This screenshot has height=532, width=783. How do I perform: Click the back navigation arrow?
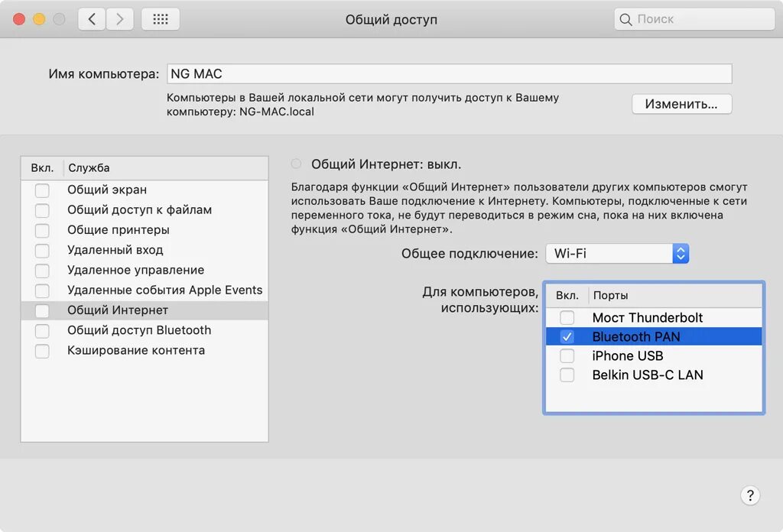(92, 19)
